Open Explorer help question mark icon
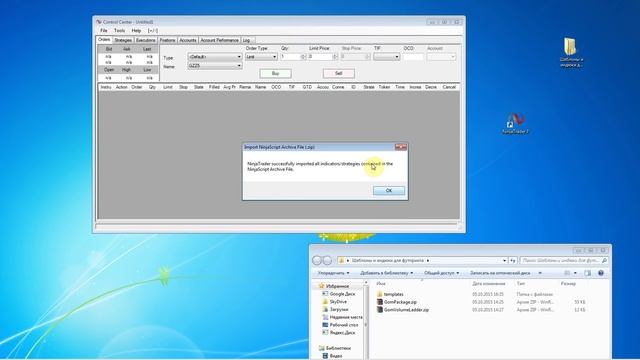This screenshot has height=360, width=640. point(601,273)
